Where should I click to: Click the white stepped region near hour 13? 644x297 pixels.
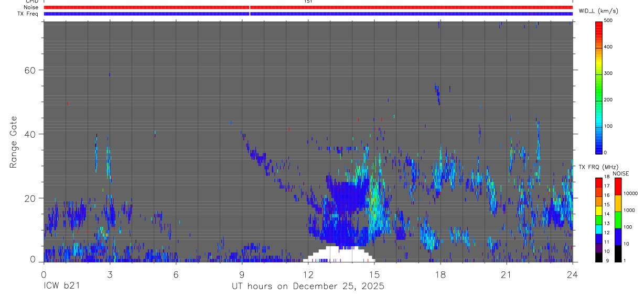tap(338, 254)
